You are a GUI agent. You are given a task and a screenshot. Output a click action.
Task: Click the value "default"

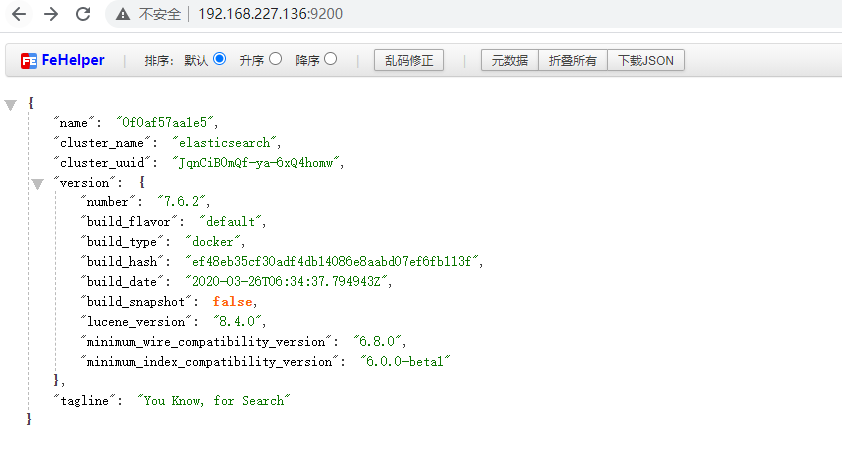230,222
